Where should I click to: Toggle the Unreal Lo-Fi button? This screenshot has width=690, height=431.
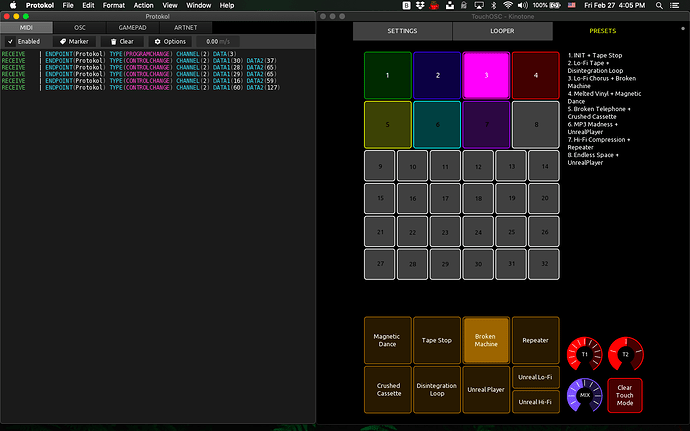click(535, 377)
